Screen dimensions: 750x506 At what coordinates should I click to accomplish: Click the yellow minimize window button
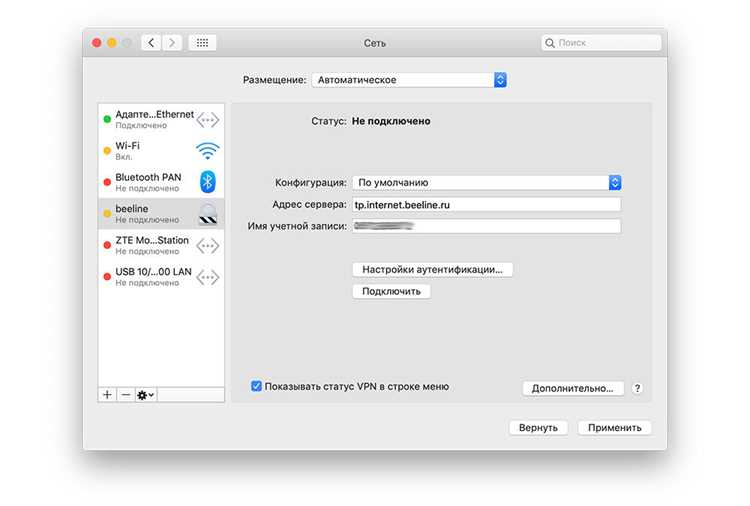[111, 43]
